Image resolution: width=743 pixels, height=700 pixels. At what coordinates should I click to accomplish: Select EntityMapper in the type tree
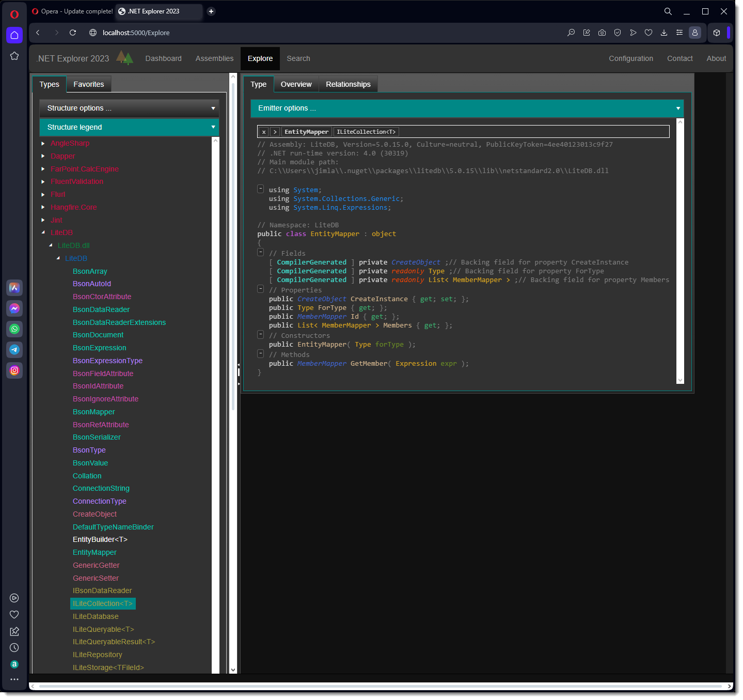point(94,553)
